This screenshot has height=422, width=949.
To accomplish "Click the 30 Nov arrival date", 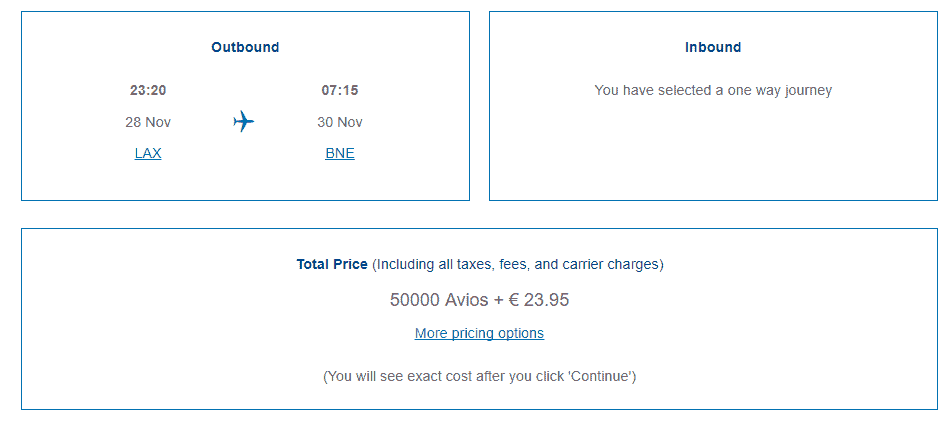I will pos(340,122).
